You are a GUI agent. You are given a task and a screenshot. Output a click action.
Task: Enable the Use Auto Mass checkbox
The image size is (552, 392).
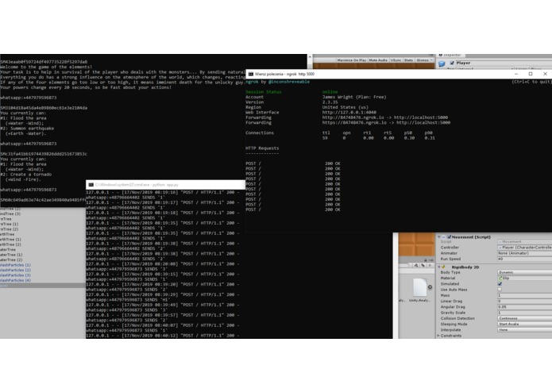click(x=500, y=290)
